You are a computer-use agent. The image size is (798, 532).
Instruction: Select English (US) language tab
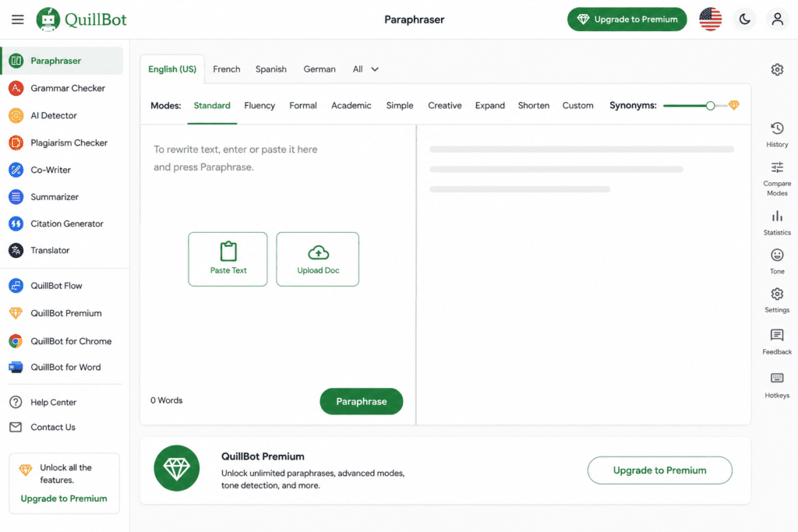pyautogui.click(x=172, y=69)
